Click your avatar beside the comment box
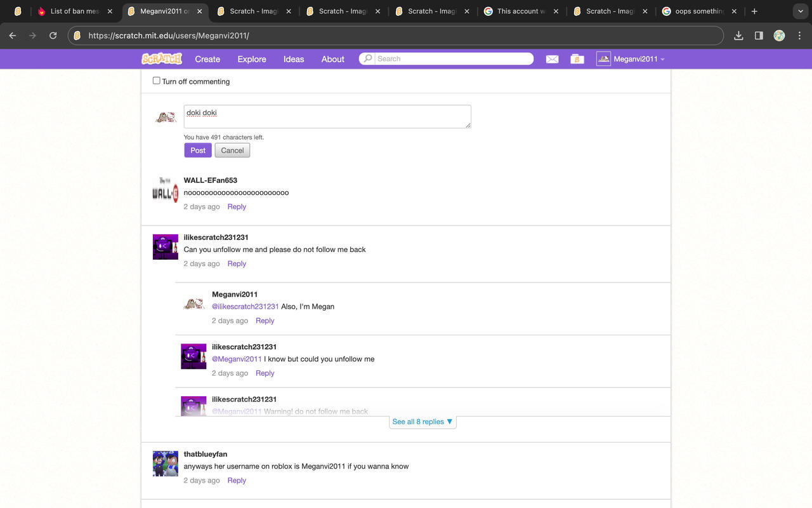The height and width of the screenshot is (508, 812). [x=165, y=117]
